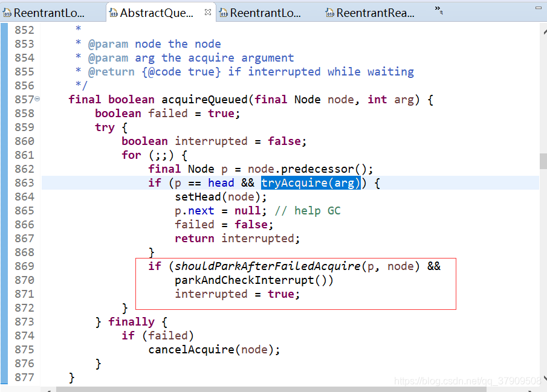The width and height of the screenshot is (547, 392).
Task: Click line number 869 in the gutter
Action: [24, 266]
